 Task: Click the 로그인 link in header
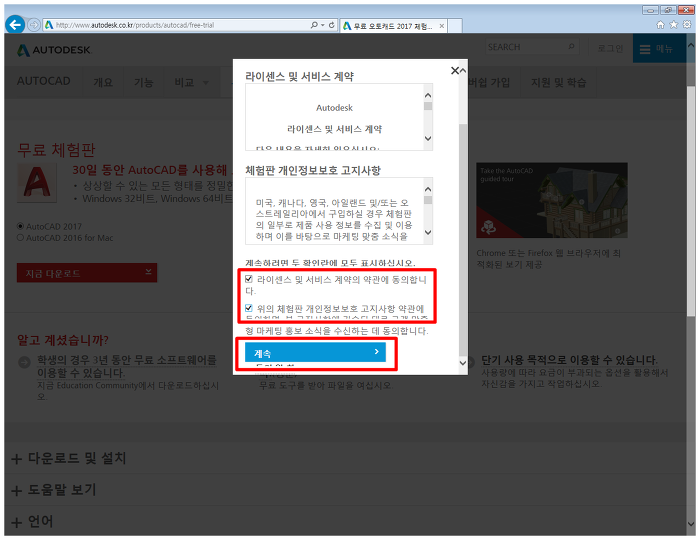click(610, 48)
